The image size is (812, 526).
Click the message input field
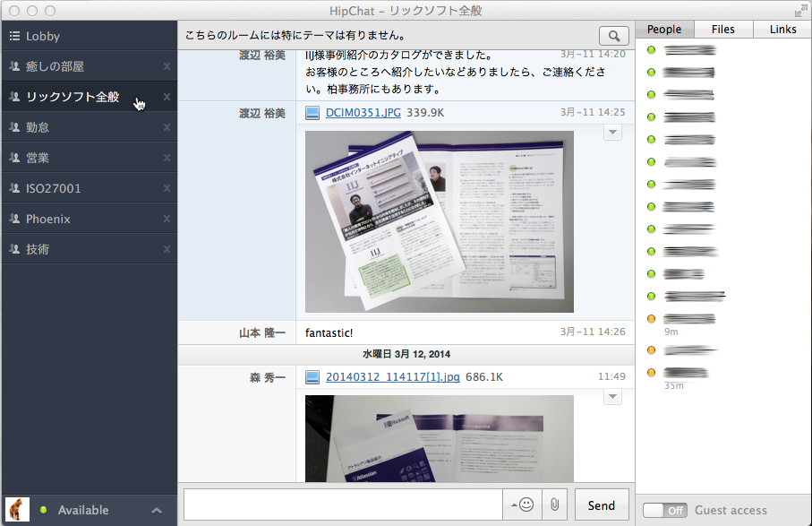pos(344,504)
